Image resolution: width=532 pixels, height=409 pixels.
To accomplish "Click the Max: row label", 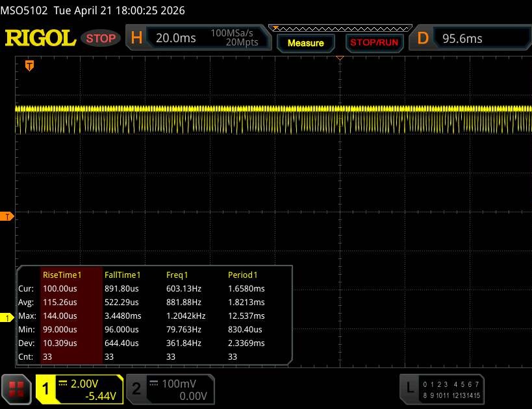I will click(x=27, y=316).
